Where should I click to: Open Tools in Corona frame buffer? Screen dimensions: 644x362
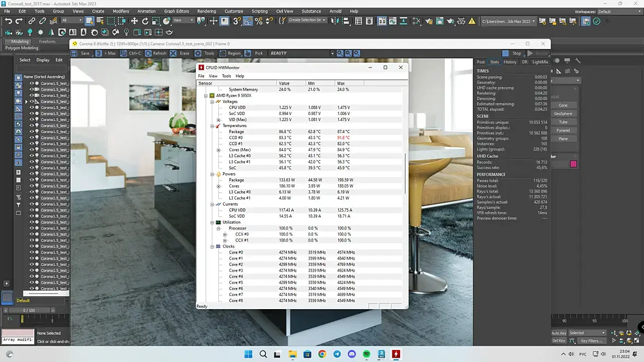[205, 53]
